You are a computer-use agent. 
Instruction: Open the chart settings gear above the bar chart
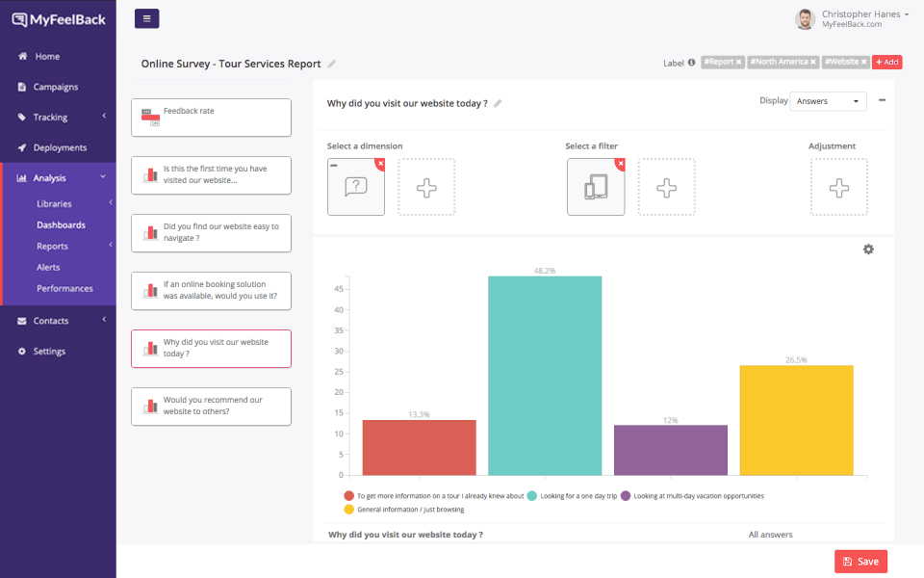pyautogui.click(x=868, y=249)
